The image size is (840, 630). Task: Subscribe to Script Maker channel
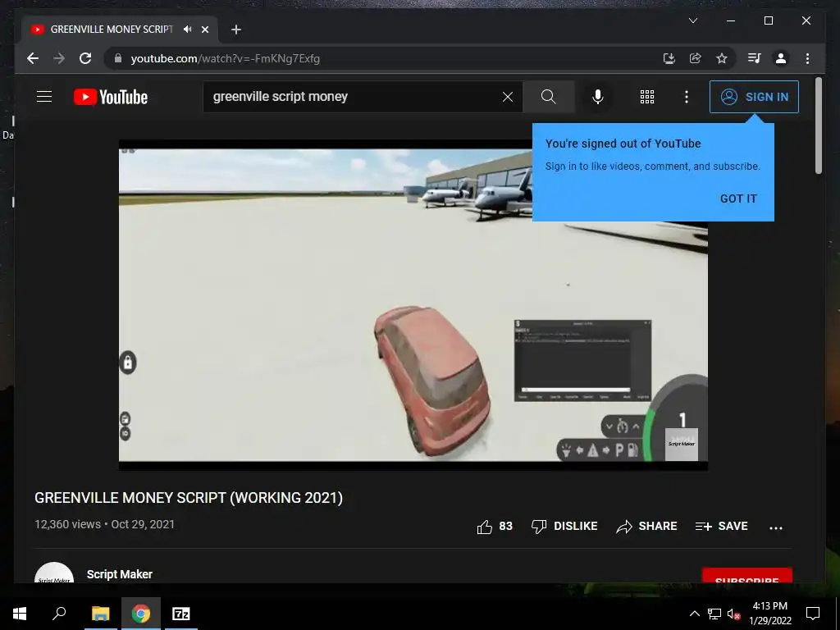pos(746,576)
